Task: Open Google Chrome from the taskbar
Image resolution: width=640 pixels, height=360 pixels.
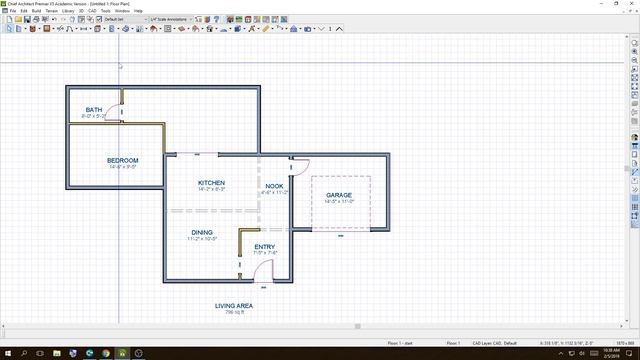Action: tap(106, 353)
